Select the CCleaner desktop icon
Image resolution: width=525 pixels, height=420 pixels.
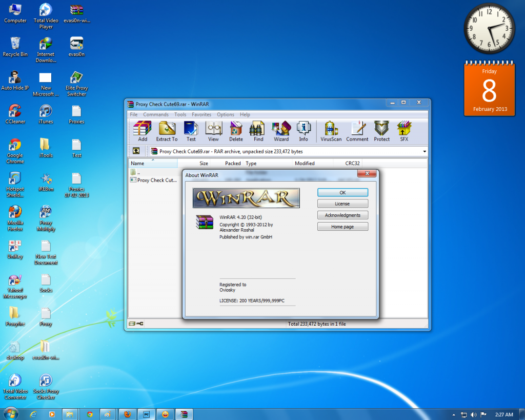click(15, 114)
